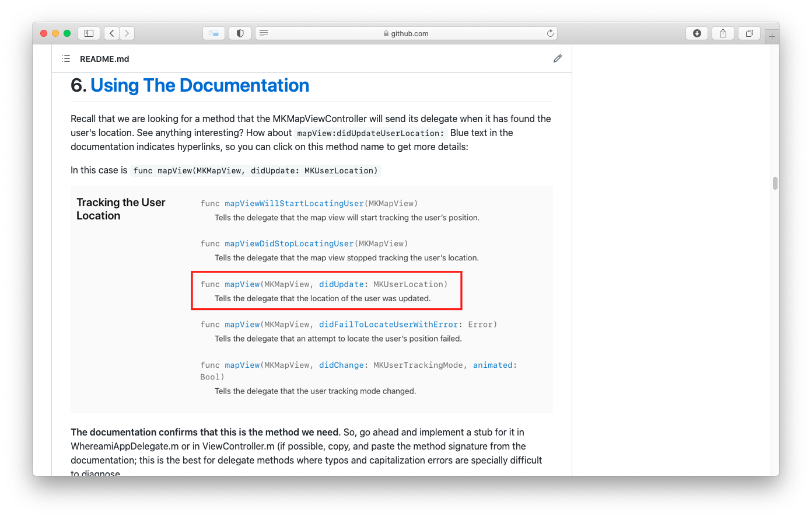
Task: Open mapViewDidStopLocatingUser link
Action: [289, 243]
